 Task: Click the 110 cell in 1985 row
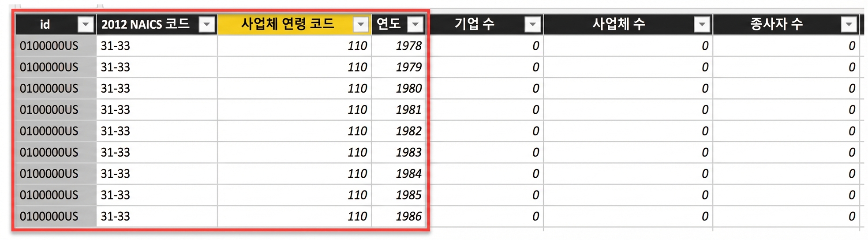tap(294, 195)
